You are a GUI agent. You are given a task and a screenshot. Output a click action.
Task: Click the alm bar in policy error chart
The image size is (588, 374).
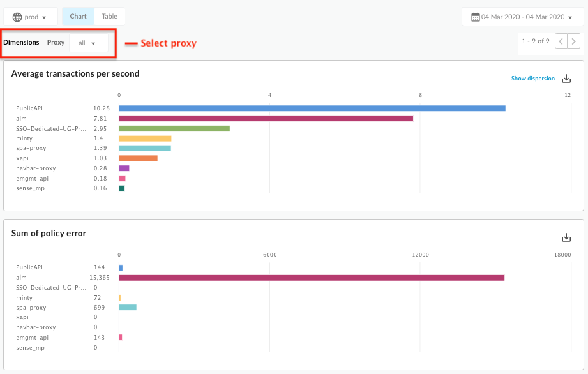(312, 278)
